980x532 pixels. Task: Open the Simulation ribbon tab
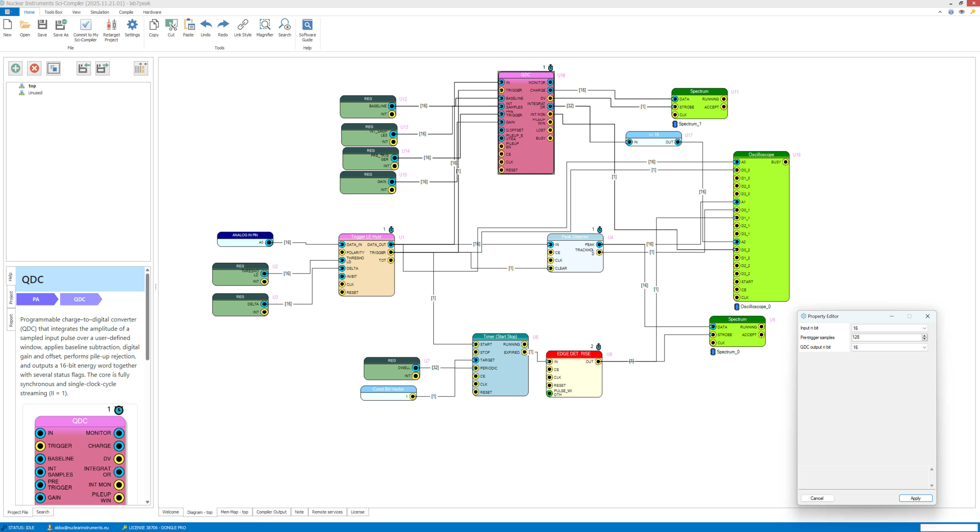(100, 12)
